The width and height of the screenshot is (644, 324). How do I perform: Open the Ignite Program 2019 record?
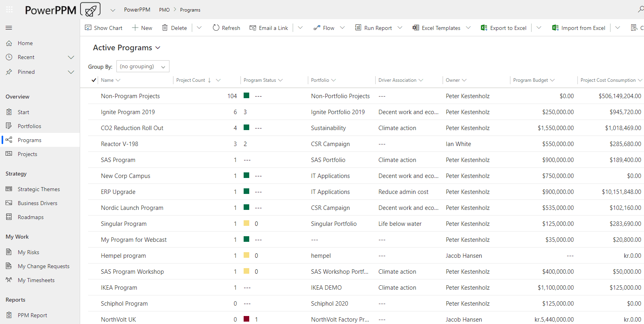128,112
